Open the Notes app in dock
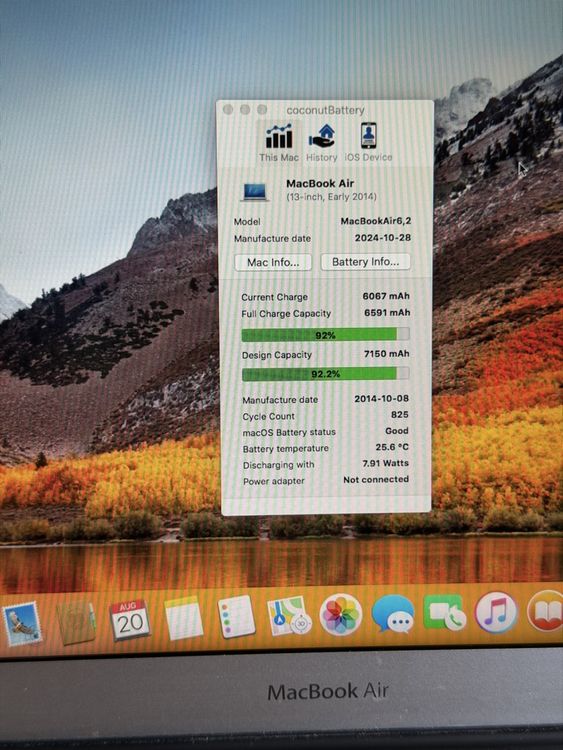The width and height of the screenshot is (563, 750). point(184,618)
